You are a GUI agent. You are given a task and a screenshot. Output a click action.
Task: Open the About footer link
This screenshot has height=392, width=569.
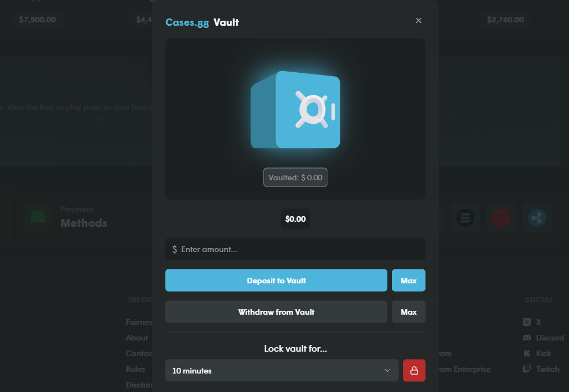click(x=137, y=338)
